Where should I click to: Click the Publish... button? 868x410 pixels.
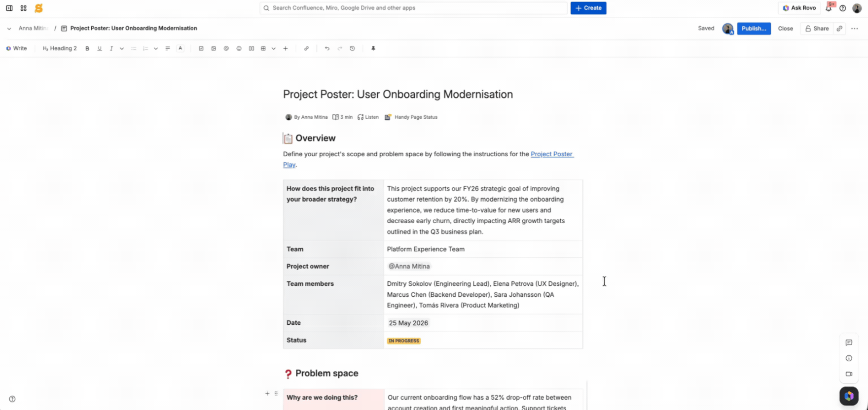754,29
